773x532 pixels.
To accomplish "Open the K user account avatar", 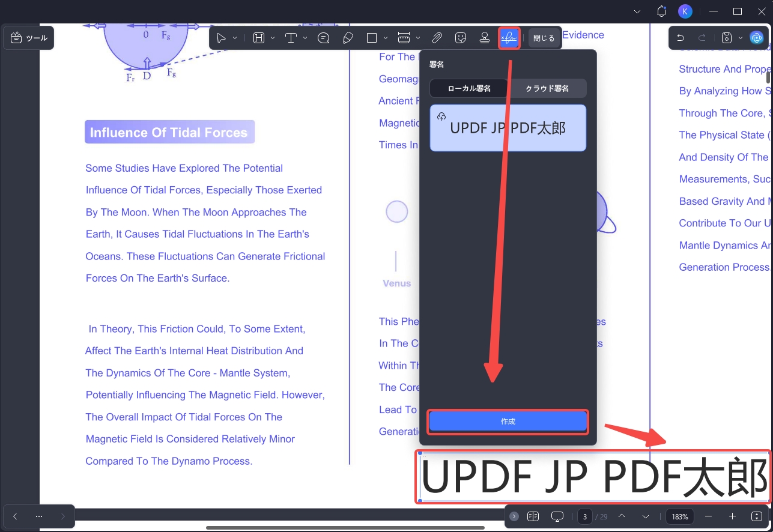I will click(x=685, y=11).
